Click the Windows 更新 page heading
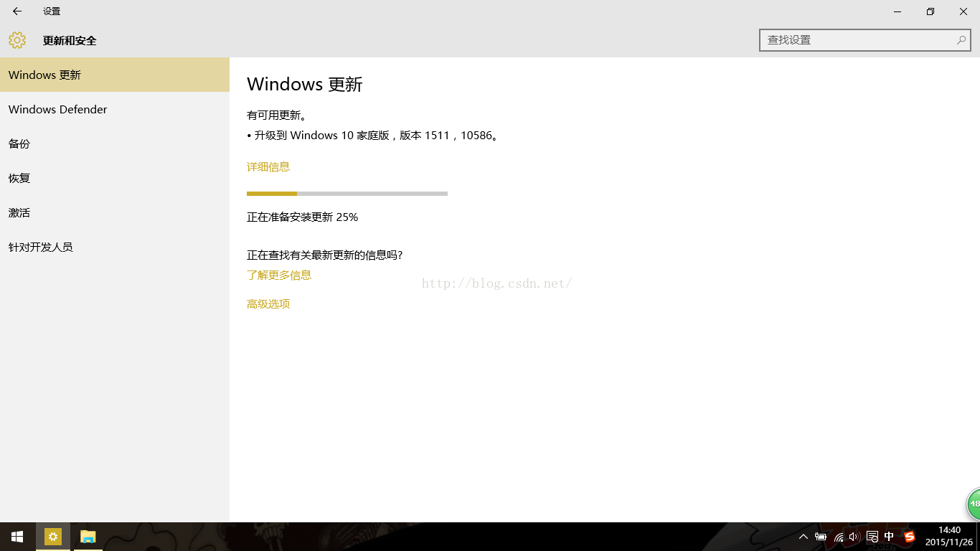980x551 pixels. click(x=305, y=84)
